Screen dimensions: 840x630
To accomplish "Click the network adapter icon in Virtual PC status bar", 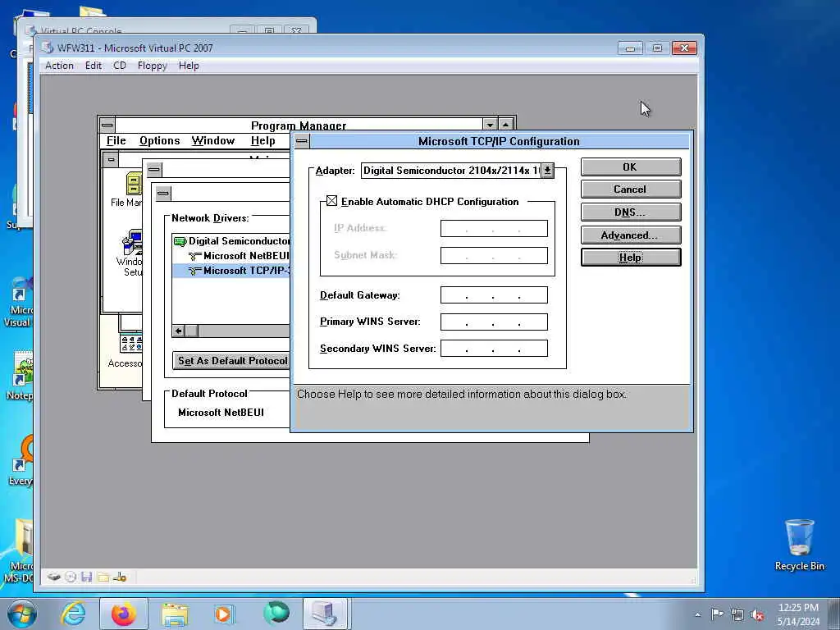I will click(x=120, y=577).
